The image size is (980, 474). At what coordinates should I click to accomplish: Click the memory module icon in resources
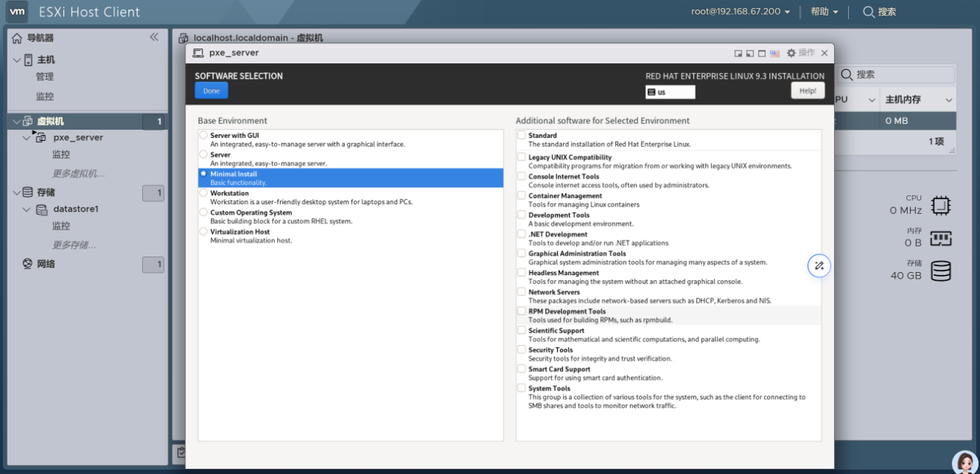[941, 238]
